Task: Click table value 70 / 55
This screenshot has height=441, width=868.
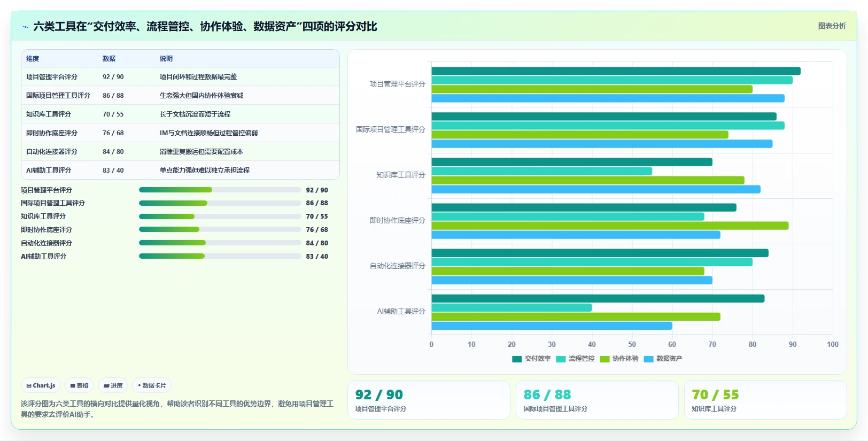Action: [113, 114]
